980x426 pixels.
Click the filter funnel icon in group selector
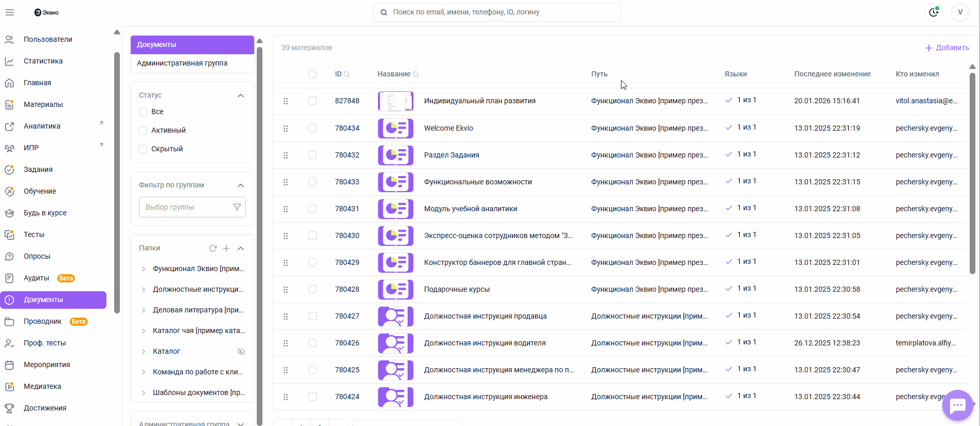point(237,207)
